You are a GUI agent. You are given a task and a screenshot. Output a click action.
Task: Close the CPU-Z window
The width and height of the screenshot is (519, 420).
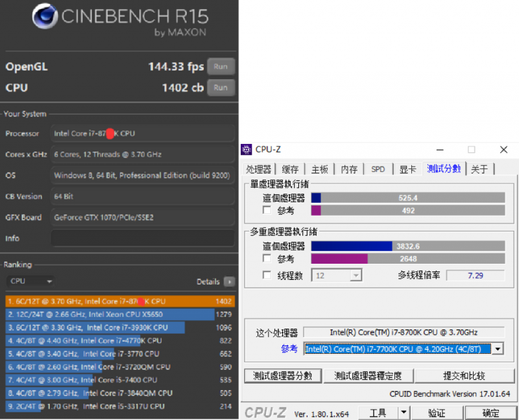(x=504, y=150)
